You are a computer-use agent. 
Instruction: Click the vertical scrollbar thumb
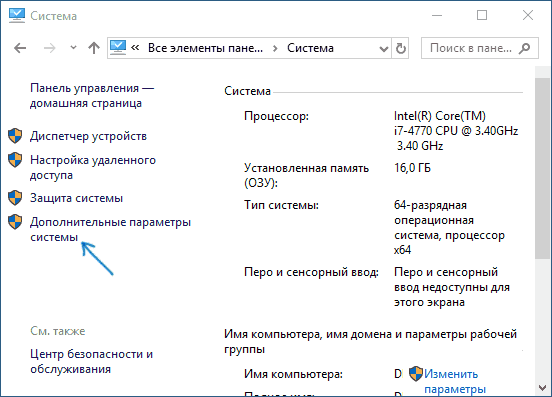543,168
